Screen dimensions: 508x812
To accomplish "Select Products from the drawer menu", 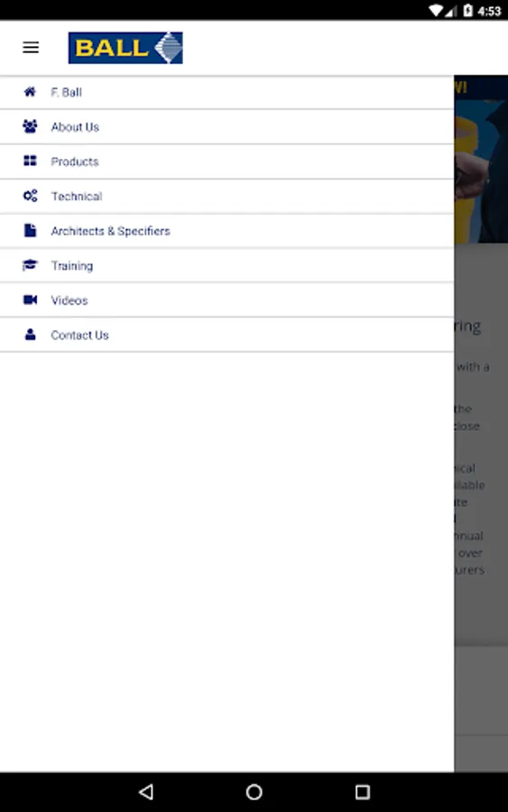I will 226,162.
